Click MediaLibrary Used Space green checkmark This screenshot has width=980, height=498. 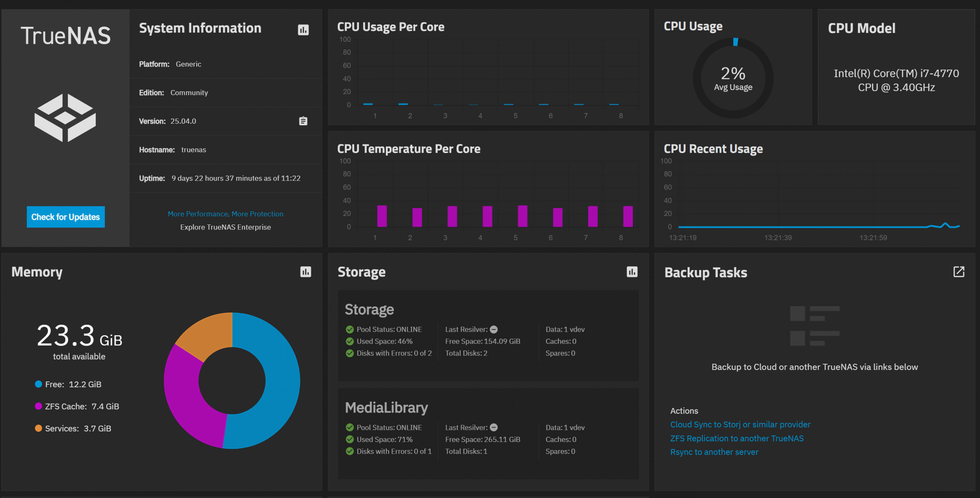tap(350, 439)
